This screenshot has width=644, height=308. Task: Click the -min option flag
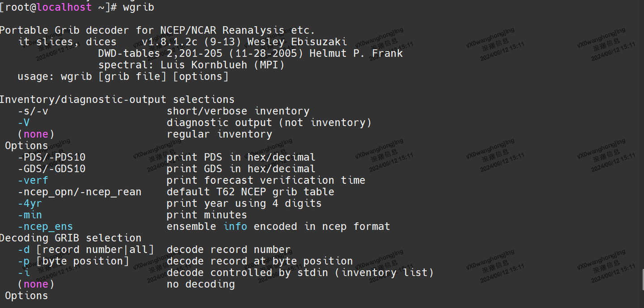point(30,215)
